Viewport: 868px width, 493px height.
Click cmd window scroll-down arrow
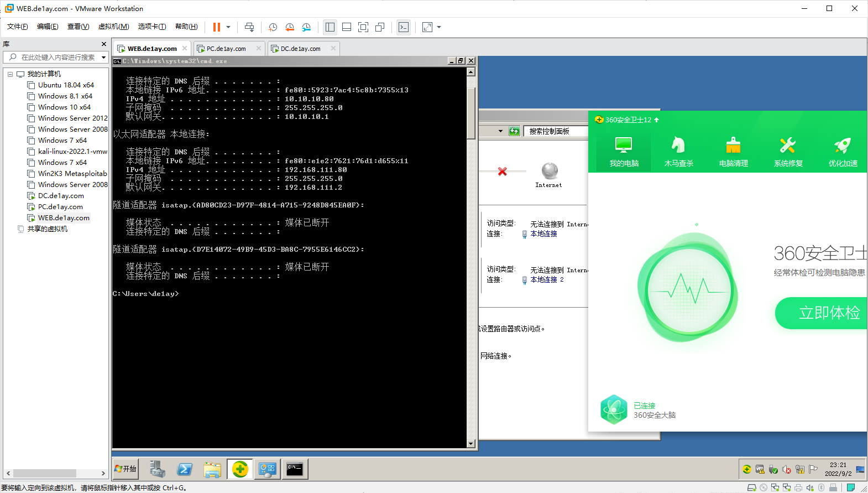point(471,443)
